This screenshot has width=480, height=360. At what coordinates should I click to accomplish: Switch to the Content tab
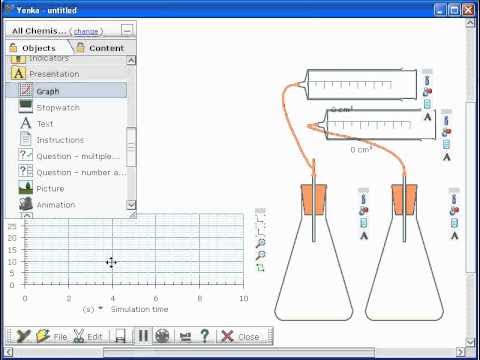tap(106, 48)
